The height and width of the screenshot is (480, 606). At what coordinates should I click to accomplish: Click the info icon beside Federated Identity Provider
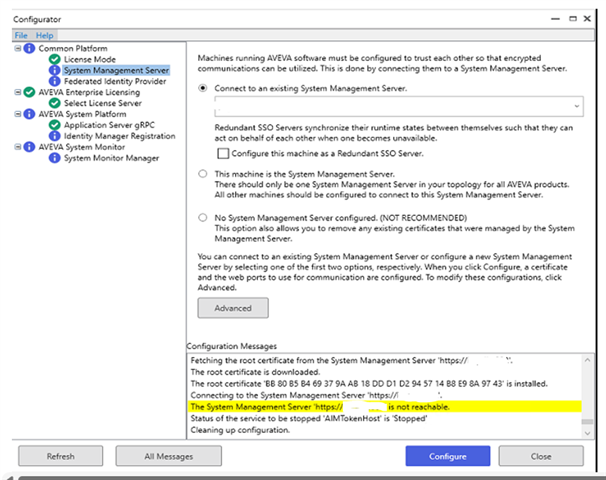[x=54, y=81]
